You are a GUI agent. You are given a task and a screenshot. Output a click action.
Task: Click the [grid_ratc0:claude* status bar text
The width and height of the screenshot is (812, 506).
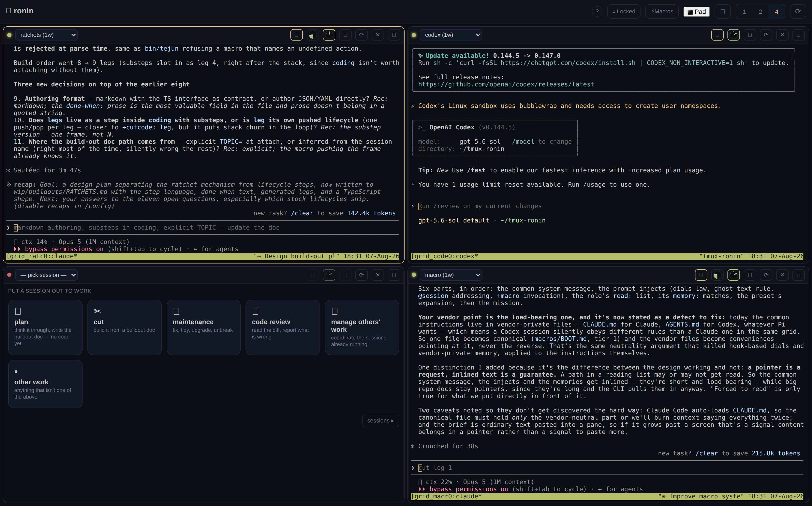point(42,256)
